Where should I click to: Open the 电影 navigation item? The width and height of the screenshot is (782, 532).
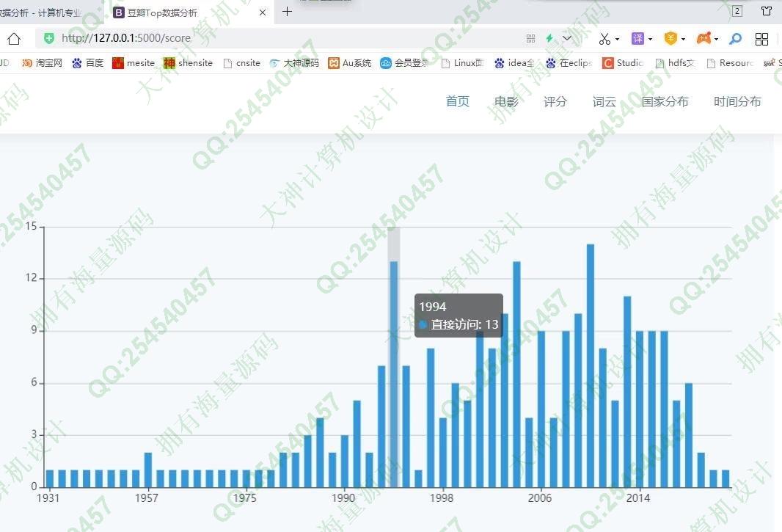[x=506, y=102]
